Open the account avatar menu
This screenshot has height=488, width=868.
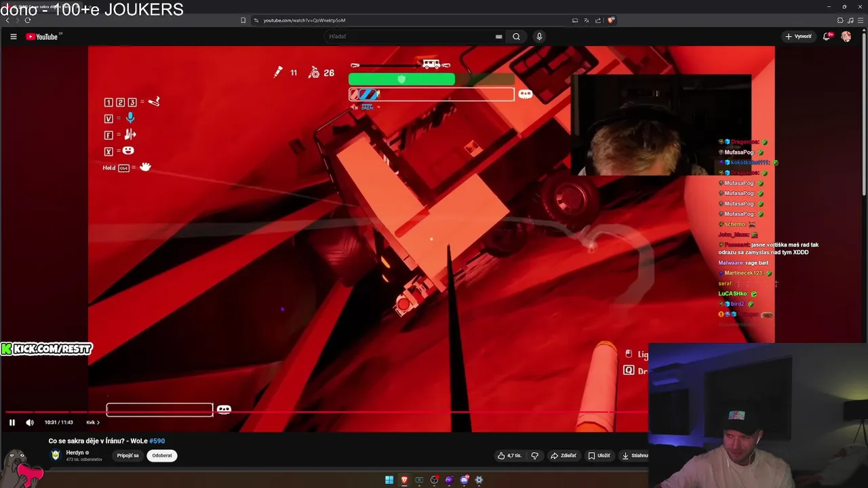(x=846, y=37)
